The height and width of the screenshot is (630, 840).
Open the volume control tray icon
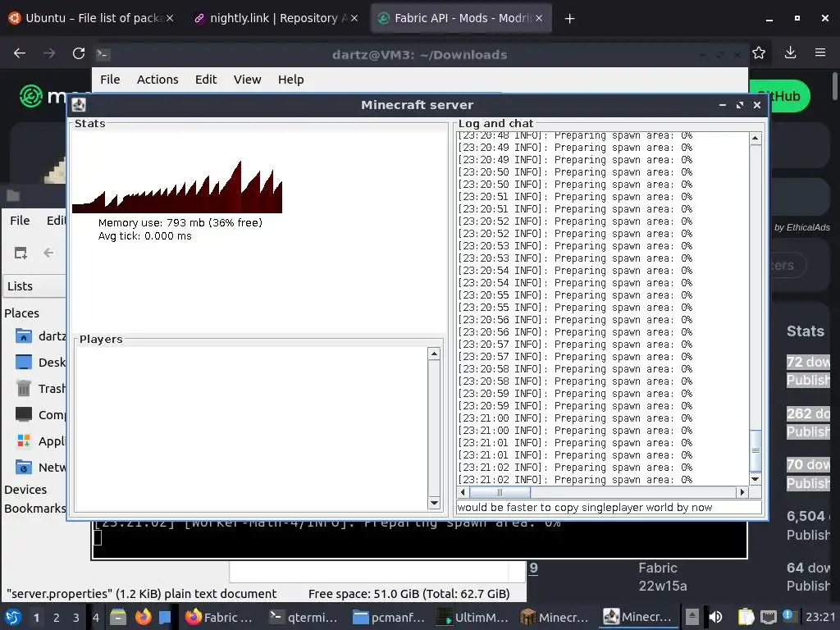click(x=715, y=617)
